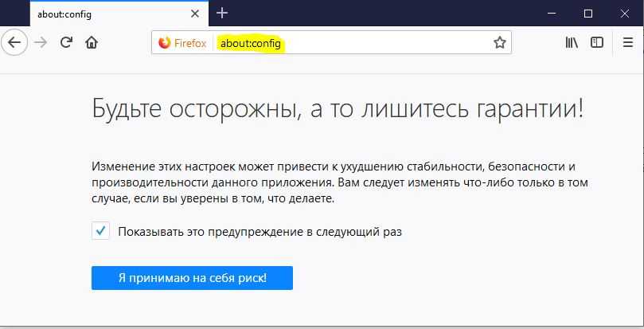The image size is (644, 329).
Task: Bookmark this page with the star
Action: pos(499,43)
